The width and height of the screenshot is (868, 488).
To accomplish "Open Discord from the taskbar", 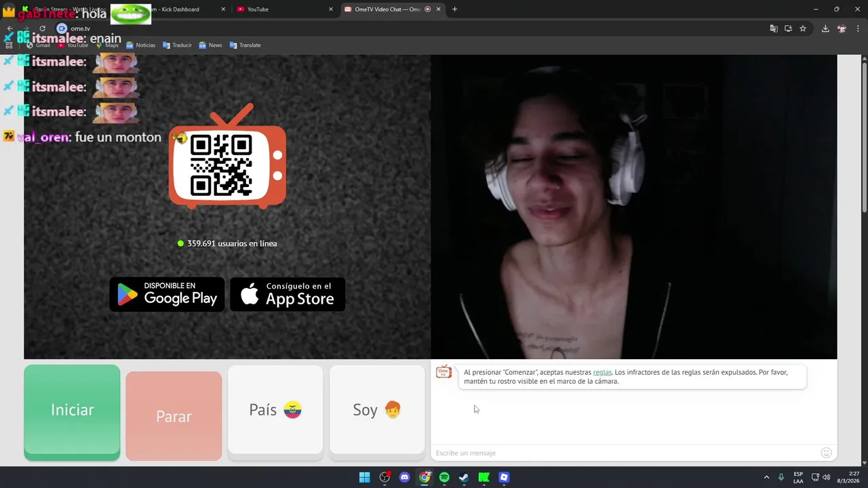I will tap(405, 477).
